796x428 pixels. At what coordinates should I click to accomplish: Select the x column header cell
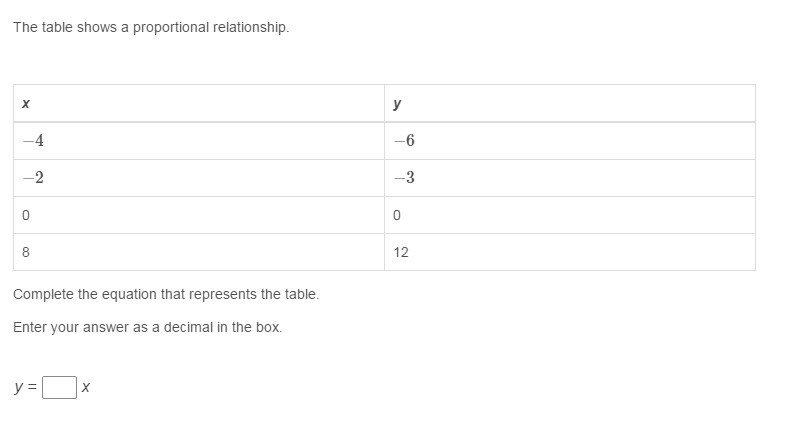click(199, 103)
